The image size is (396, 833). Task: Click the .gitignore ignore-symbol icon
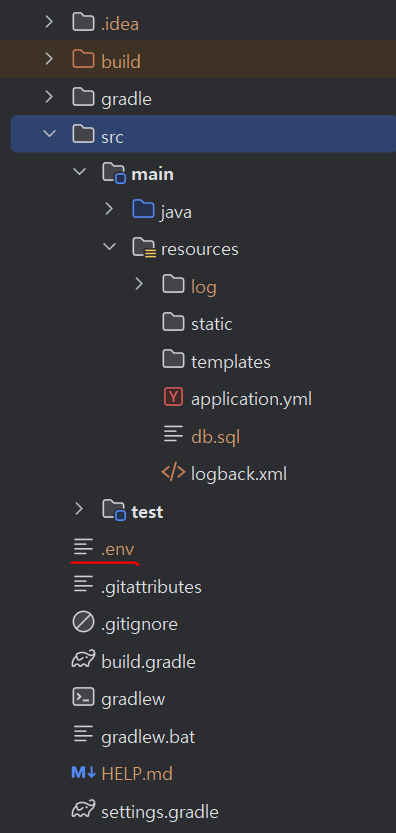click(83, 622)
